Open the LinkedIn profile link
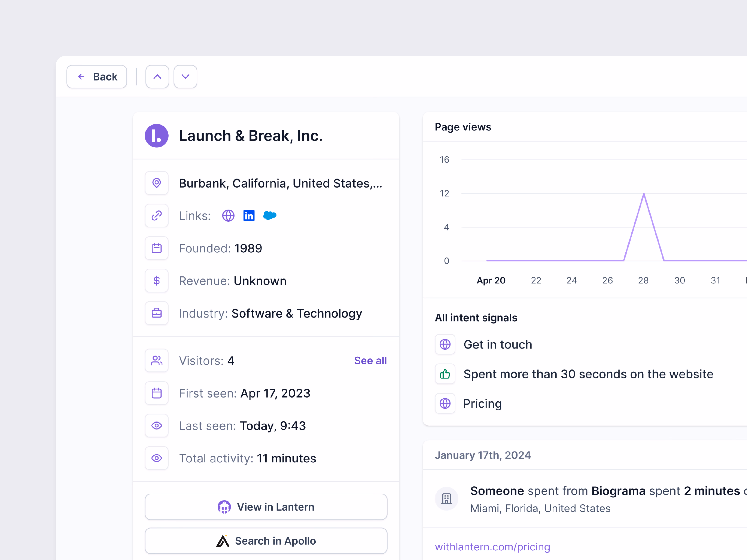747x560 pixels. 249,215
